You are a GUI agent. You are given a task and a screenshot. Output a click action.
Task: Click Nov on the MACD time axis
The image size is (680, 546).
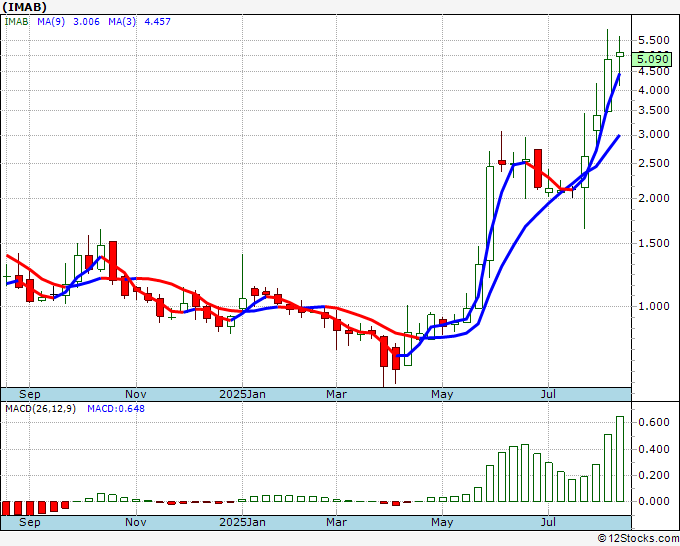136,522
